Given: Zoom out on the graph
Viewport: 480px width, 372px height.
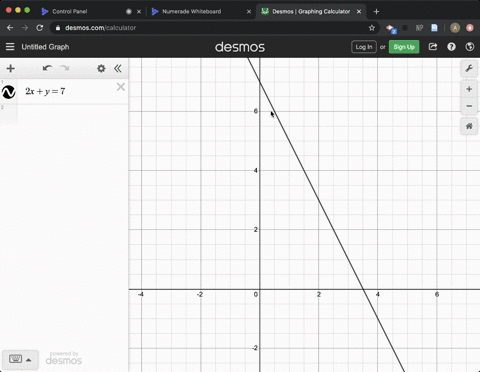Looking at the screenshot, I should click(469, 106).
